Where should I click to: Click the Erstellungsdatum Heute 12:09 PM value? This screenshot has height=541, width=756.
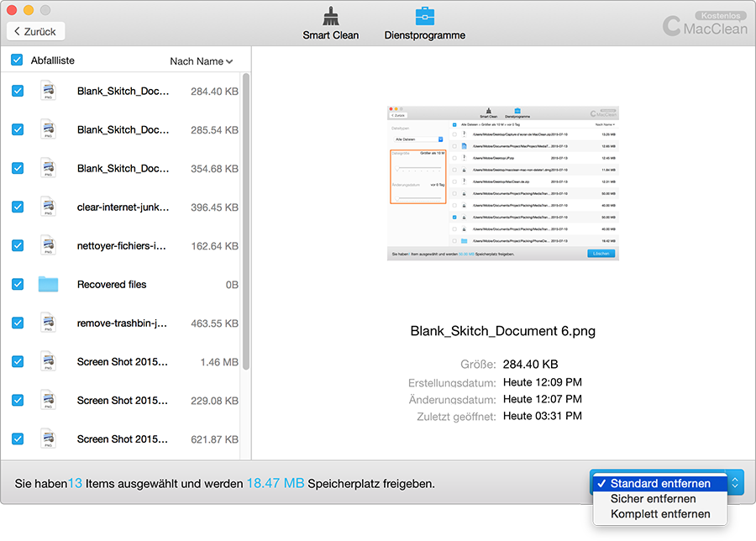[x=543, y=382]
